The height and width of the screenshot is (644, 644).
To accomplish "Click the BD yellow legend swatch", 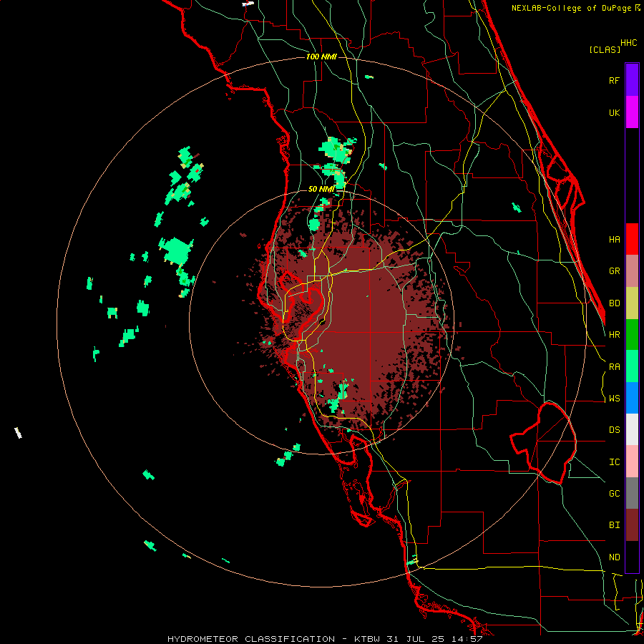I will coord(632,303).
